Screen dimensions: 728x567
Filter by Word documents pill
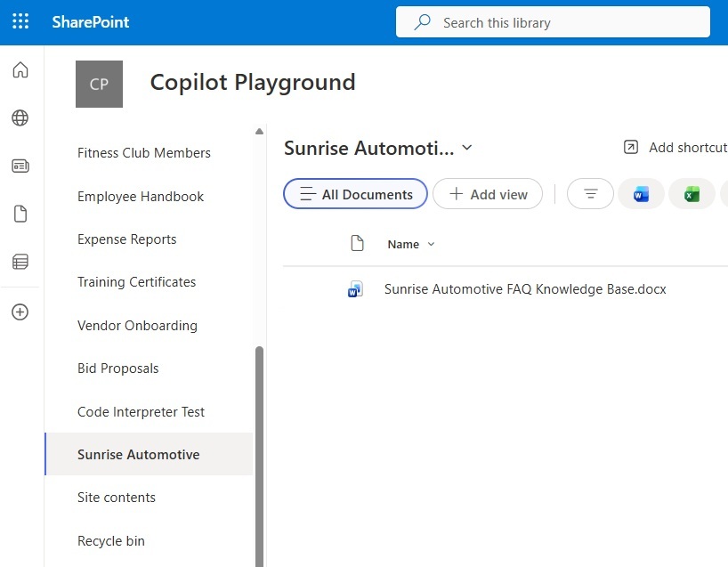click(641, 194)
